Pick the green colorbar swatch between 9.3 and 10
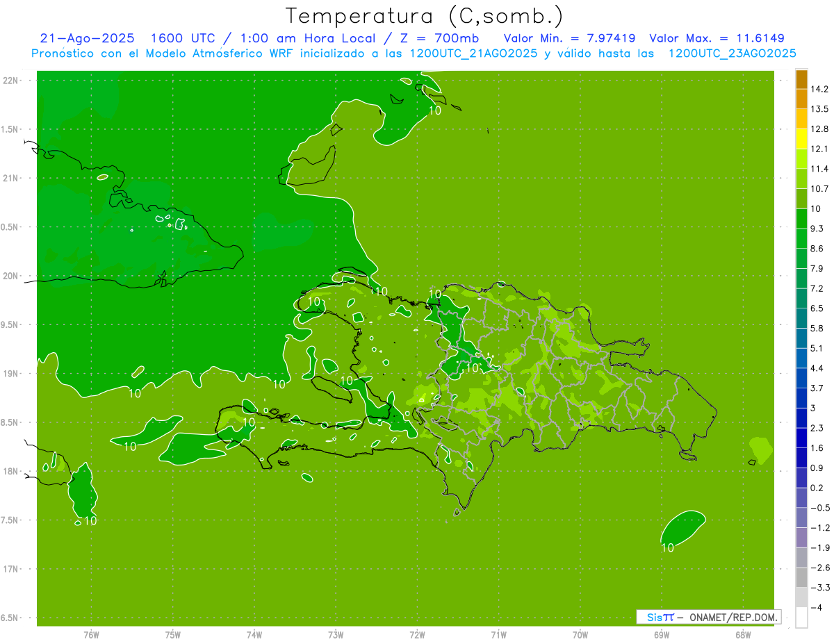 pyautogui.click(x=801, y=219)
